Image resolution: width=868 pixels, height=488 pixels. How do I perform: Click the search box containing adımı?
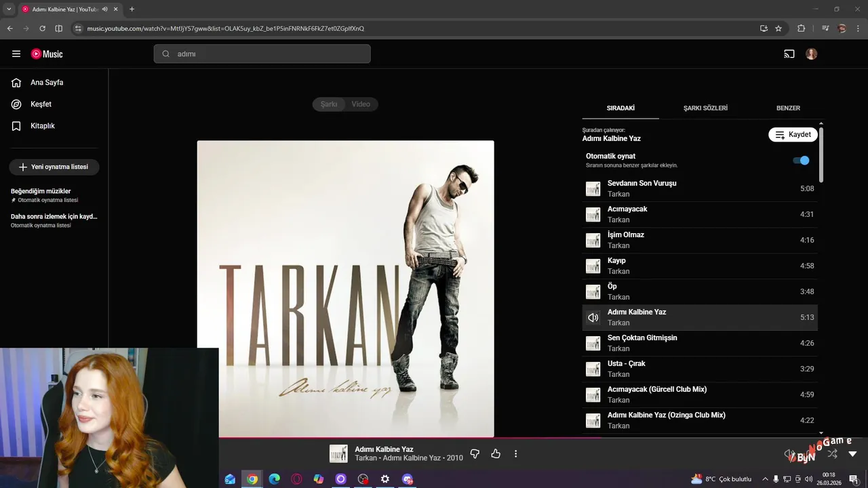point(262,54)
